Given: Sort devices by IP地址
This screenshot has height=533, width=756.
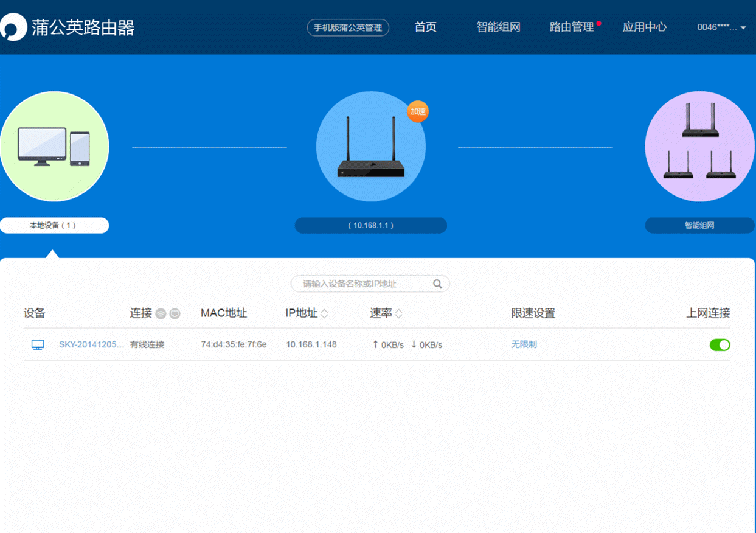Looking at the screenshot, I should pos(325,313).
